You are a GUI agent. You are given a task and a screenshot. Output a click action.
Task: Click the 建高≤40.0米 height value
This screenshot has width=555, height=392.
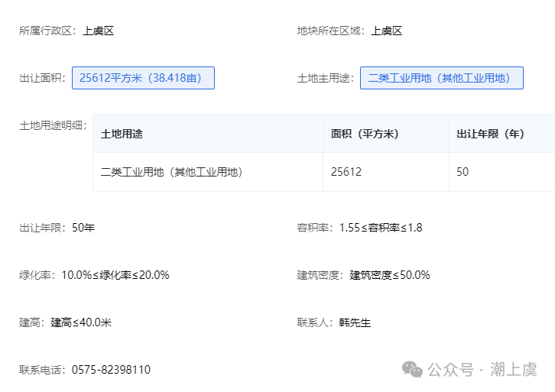click(81, 322)
